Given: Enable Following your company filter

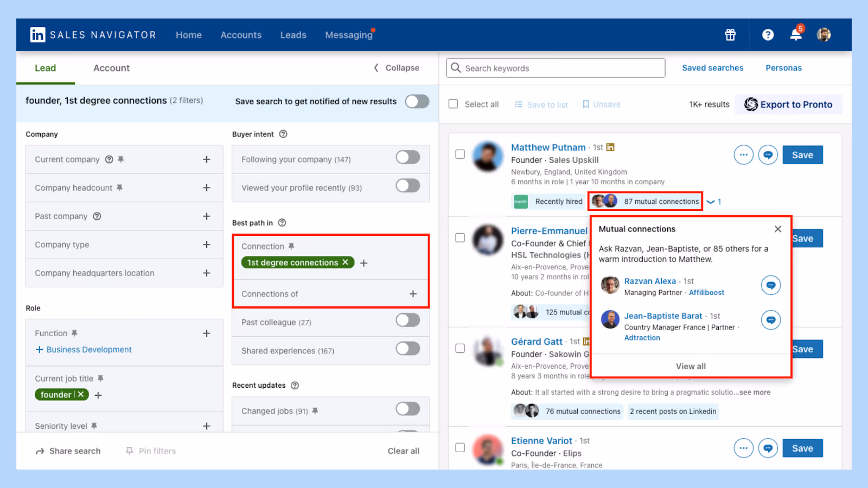Looking at the screenshot, I should [408, 157].
